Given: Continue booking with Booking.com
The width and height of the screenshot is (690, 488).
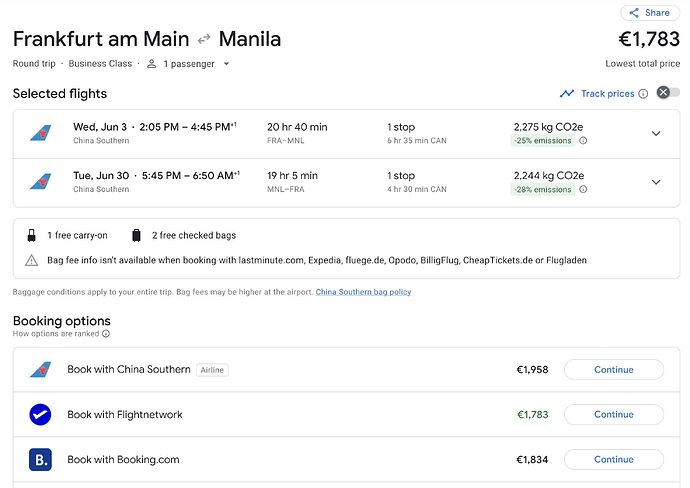Looking at the screenshot, I should click(x=613, y=459).
